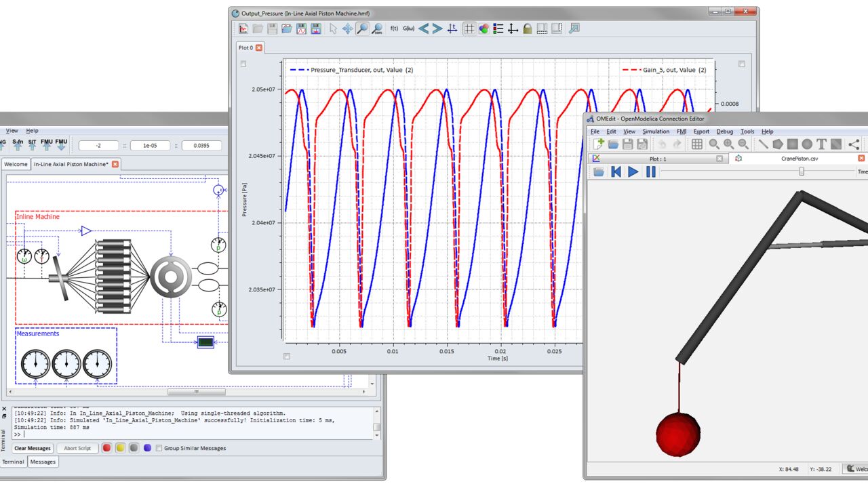The width and height of the screenshot is (868, 488).
Task: Enable the Group Similar Messages checkbox
Action: (x=159, y=448)
